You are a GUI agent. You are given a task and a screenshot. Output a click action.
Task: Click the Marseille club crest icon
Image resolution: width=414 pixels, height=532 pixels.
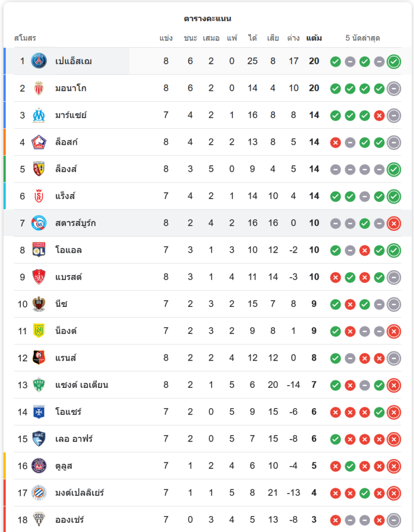click(39, 115)
